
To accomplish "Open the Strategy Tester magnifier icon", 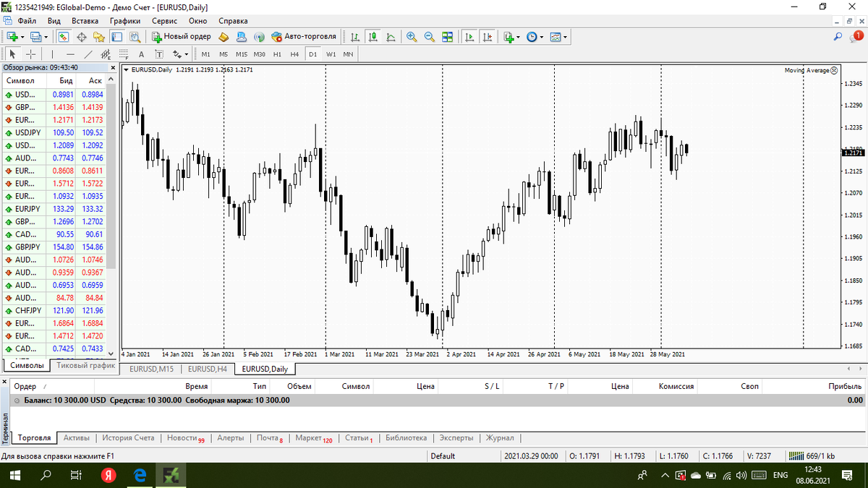I will pos(135,36).
